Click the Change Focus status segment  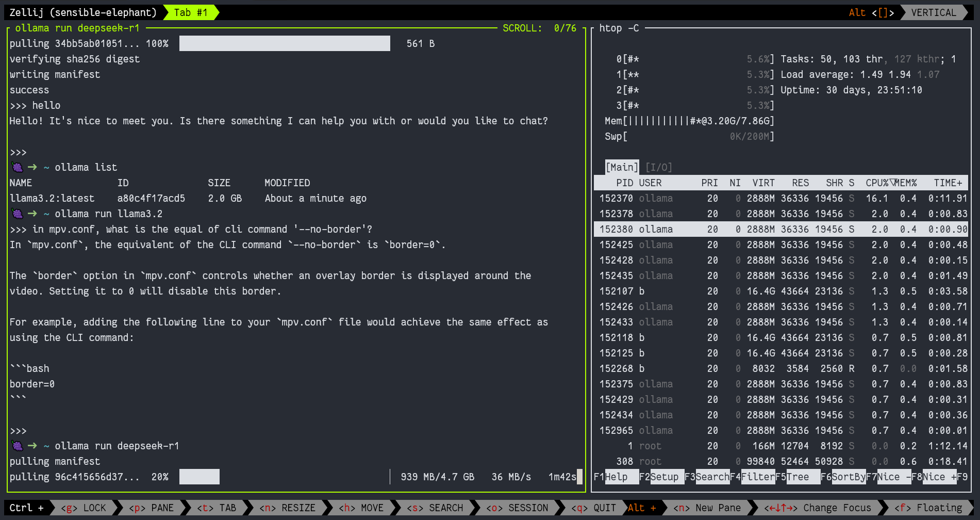coord(818,508)
